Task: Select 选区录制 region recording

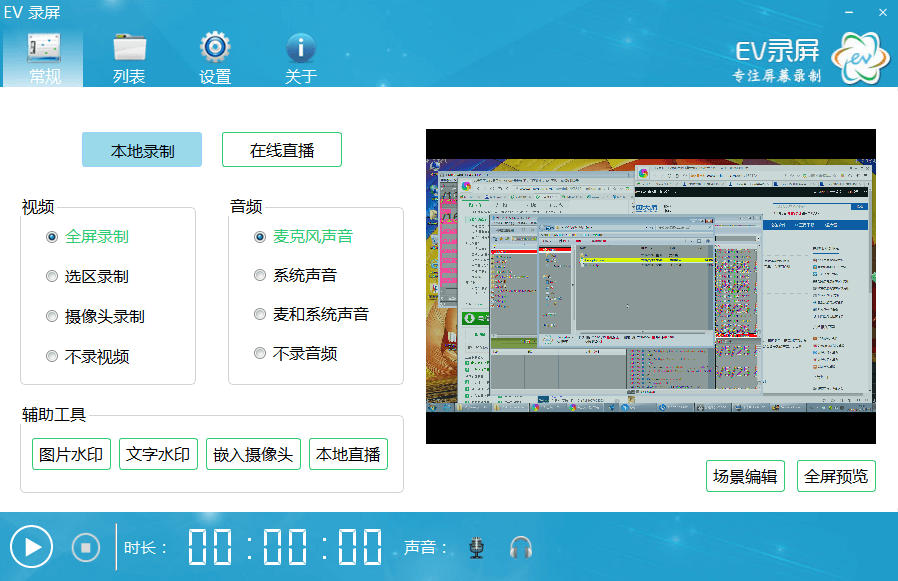Action: point(87,276)
